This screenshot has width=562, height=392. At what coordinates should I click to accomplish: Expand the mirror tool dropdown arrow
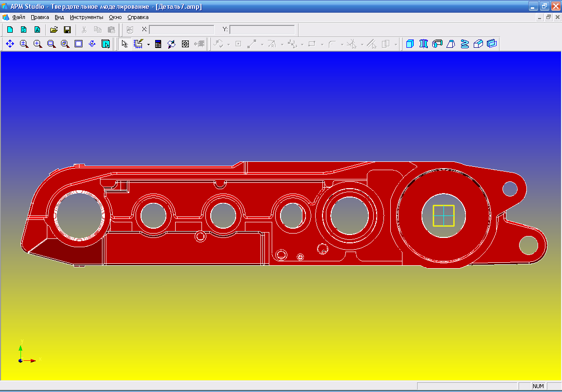pyautogui.click(x=396, y=44)
